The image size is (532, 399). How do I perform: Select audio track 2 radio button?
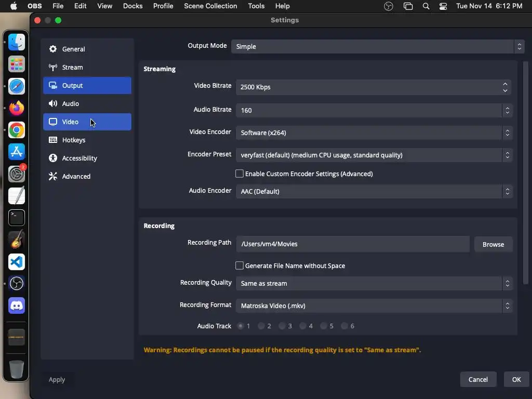(x=262, y=326)
